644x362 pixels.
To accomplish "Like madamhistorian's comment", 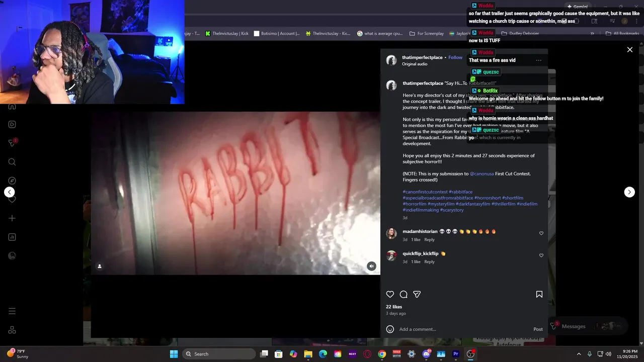I will click(541, 233).
